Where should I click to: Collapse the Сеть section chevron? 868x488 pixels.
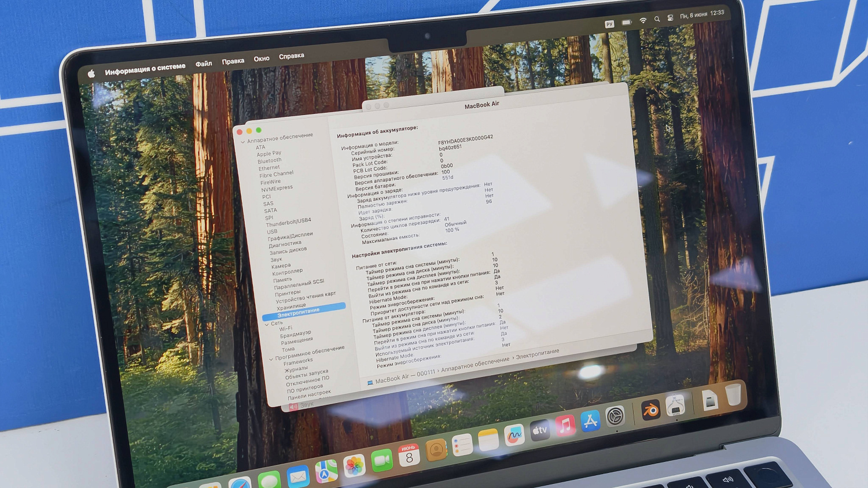pyautogui.click(x=267, y=325)
